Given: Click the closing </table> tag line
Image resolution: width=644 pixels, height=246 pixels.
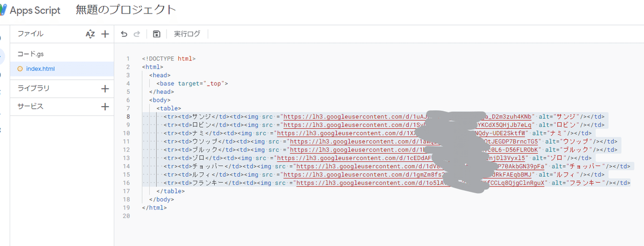Looking at the screenshot, I should pos(170,191).
